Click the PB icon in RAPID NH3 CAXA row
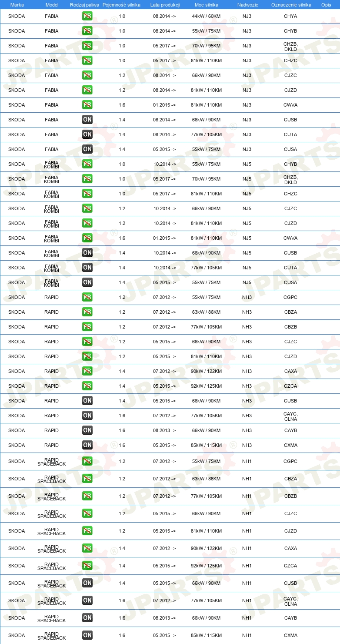340x644 pixels. 87,371
